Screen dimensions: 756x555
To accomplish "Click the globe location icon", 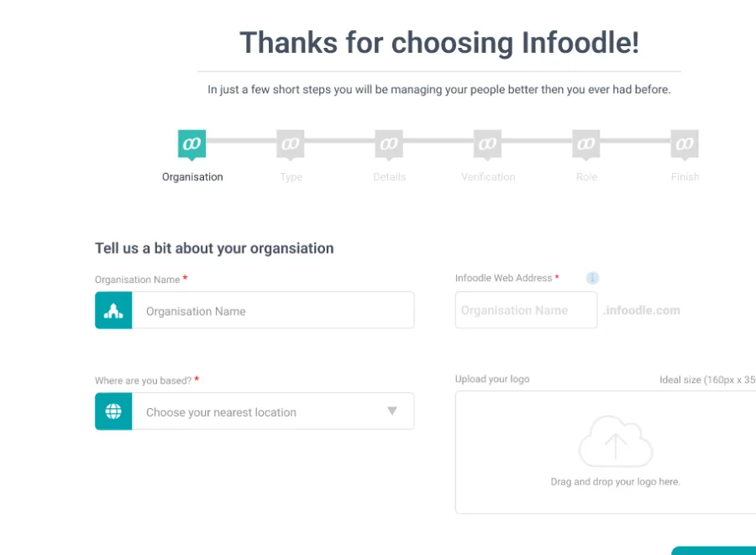I will tap(113, 411).
